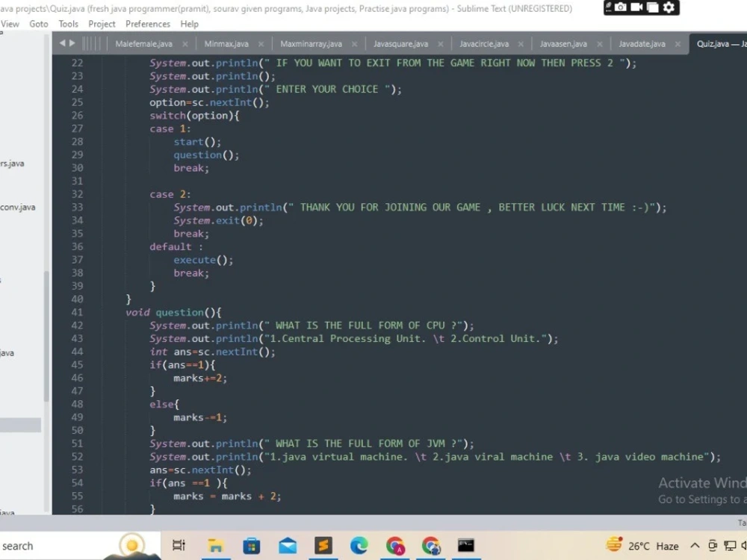Switch to the Javacircle.java tab

[x=484, y=44]
